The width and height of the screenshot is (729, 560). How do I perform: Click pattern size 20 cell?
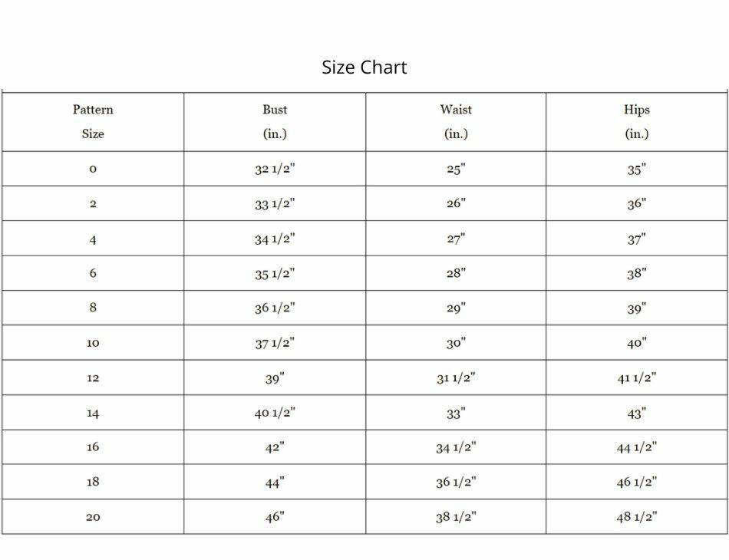tap(93, 517)
